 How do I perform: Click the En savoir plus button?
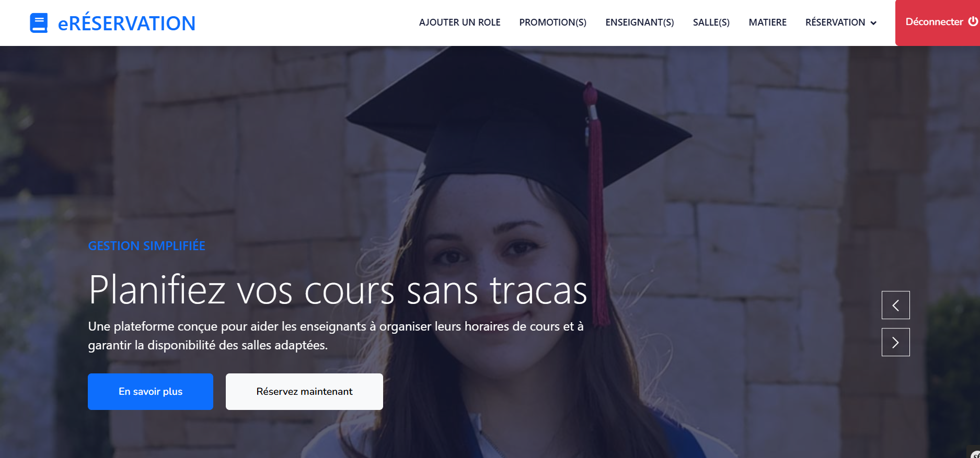point(151,392)
